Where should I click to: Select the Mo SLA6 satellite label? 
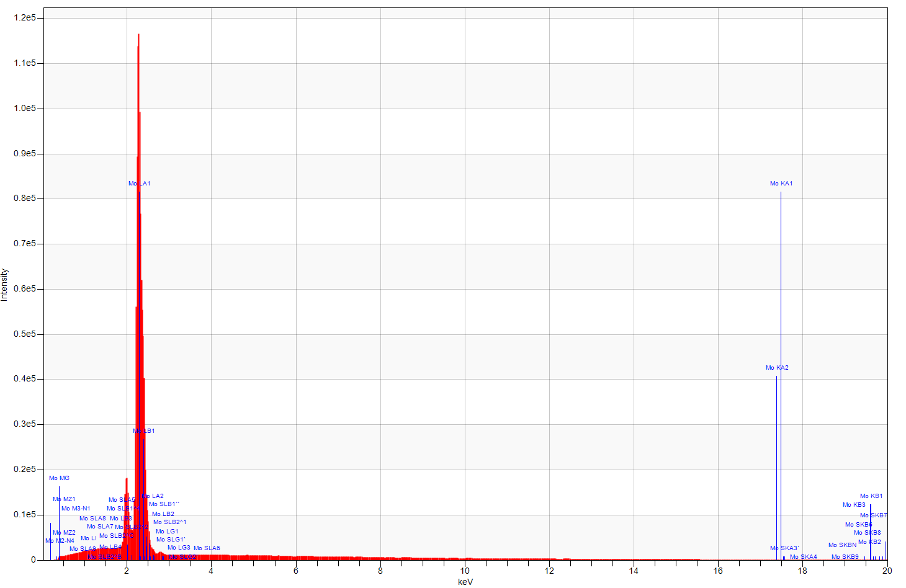[x=207, y=548]
